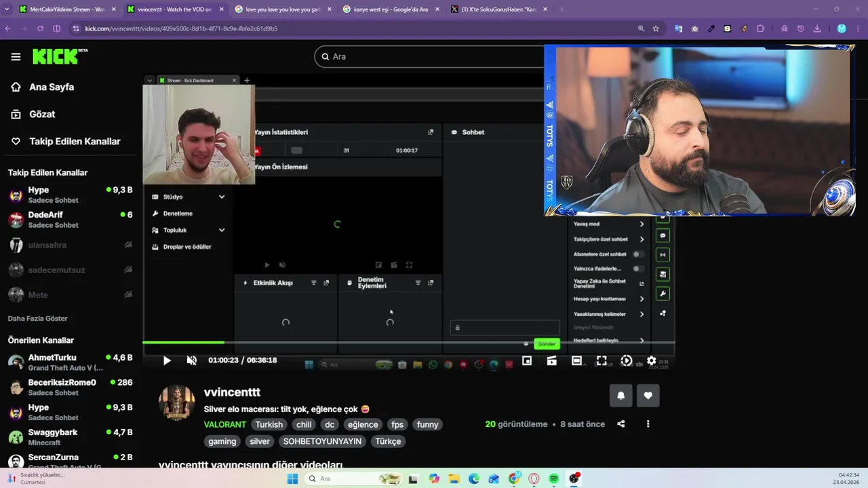Unmute the video player volume
The width and height of the screenshot is (868, 488).
click(192, 361)
